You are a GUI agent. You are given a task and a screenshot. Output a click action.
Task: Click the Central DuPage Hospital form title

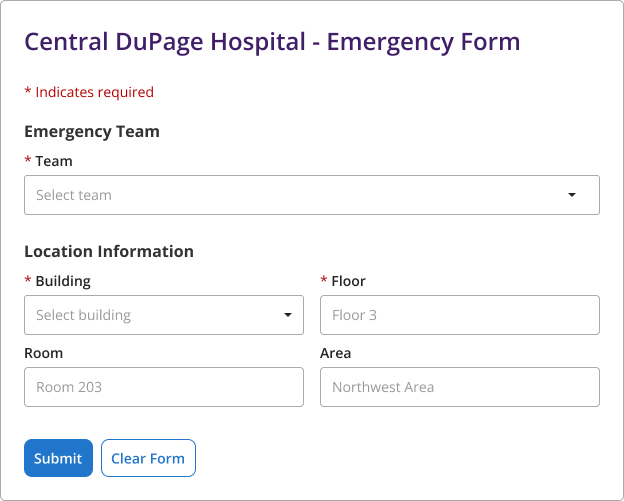point(272,42)
